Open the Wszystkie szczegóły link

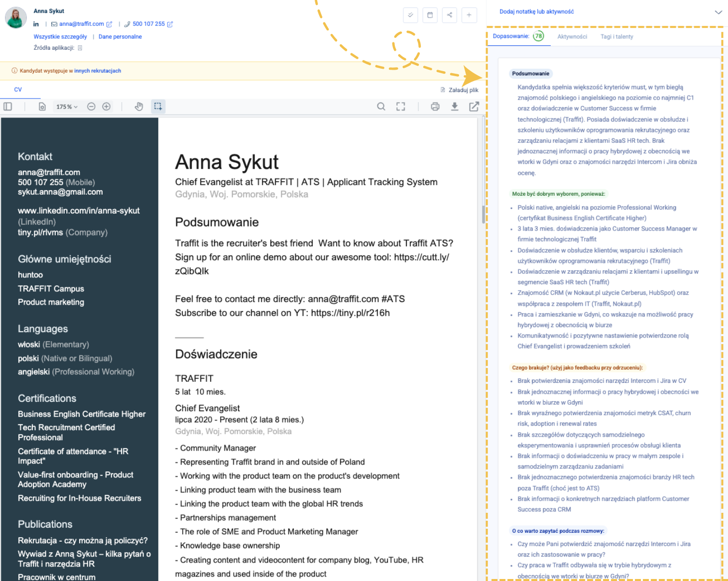coord(60,37)
